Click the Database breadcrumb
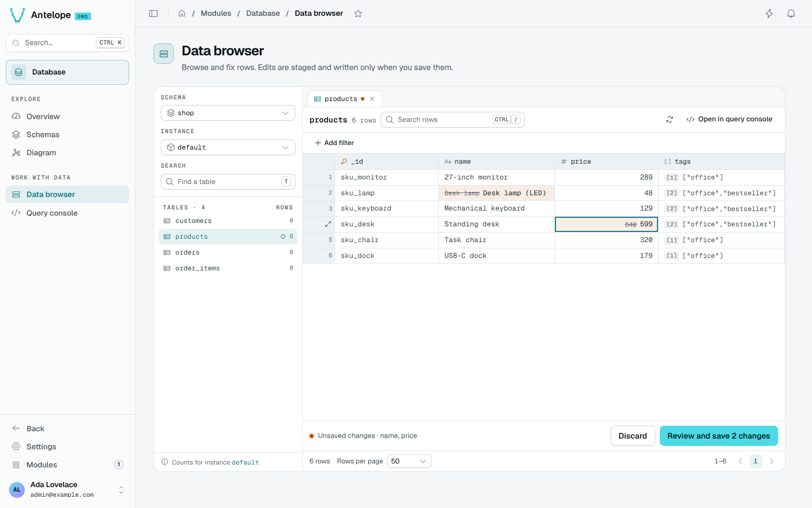 point(263,14)
